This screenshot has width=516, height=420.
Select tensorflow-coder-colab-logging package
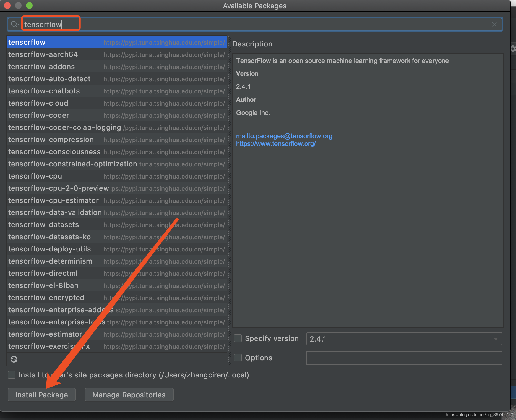[117, 127]
